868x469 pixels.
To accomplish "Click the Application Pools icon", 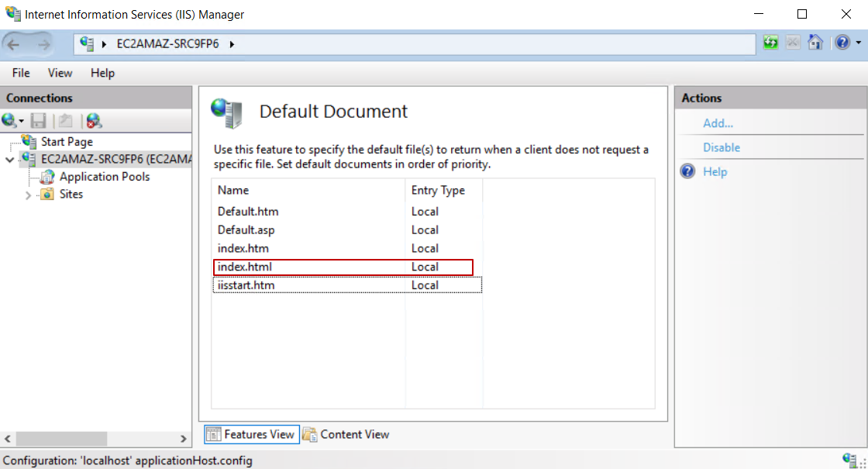I will click(47, 177).
